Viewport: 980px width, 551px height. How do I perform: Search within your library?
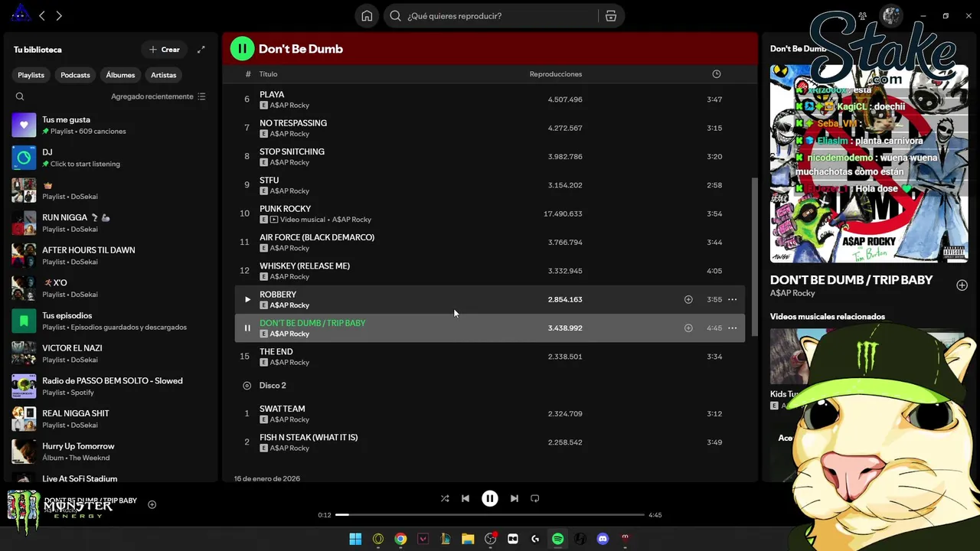tap(20, 96)
